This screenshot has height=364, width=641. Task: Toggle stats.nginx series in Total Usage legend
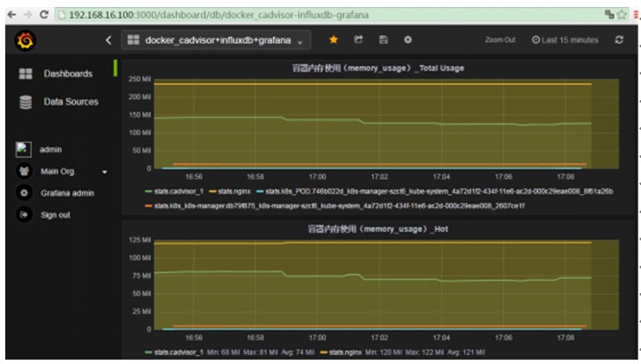(234, 191)
